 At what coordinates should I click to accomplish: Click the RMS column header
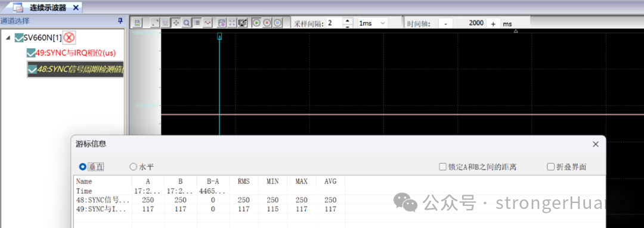click(x=244, y=181)
